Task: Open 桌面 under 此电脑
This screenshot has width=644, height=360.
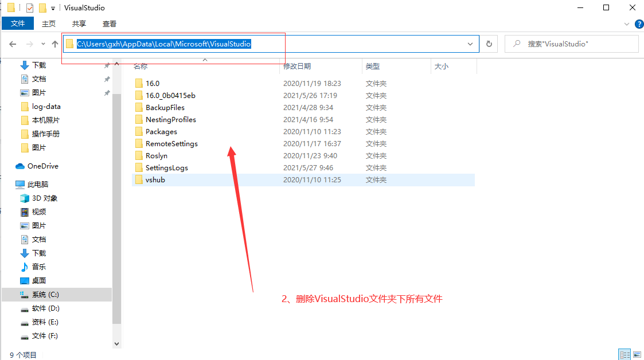Action: (x=39, y=280)
